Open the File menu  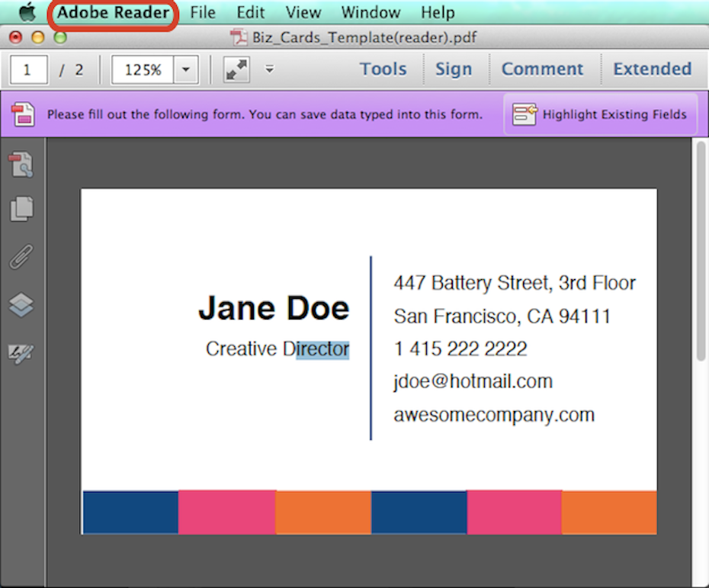[x=202, y=12]
